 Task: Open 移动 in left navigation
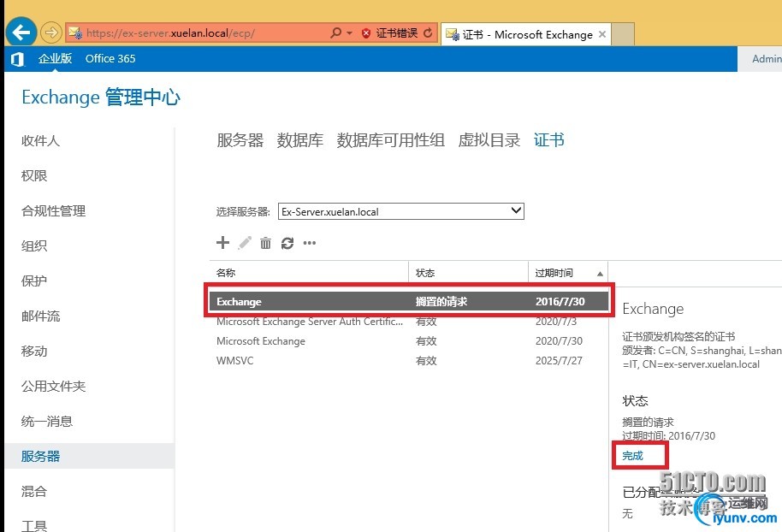click(x=34, y=351)
